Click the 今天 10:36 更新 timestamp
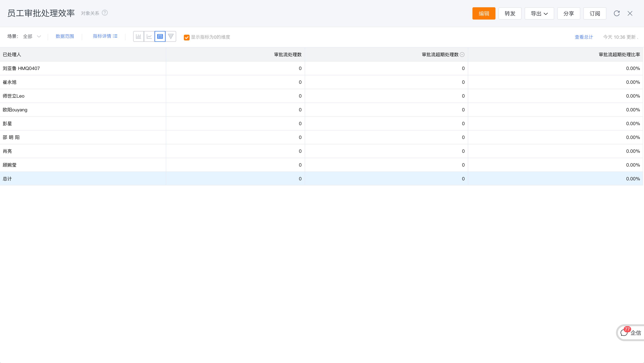The height and width of the screenshot is (363, 644). [621, 37]
